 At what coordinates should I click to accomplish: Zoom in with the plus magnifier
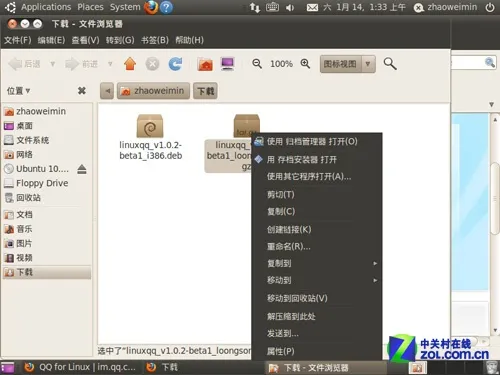305,64
